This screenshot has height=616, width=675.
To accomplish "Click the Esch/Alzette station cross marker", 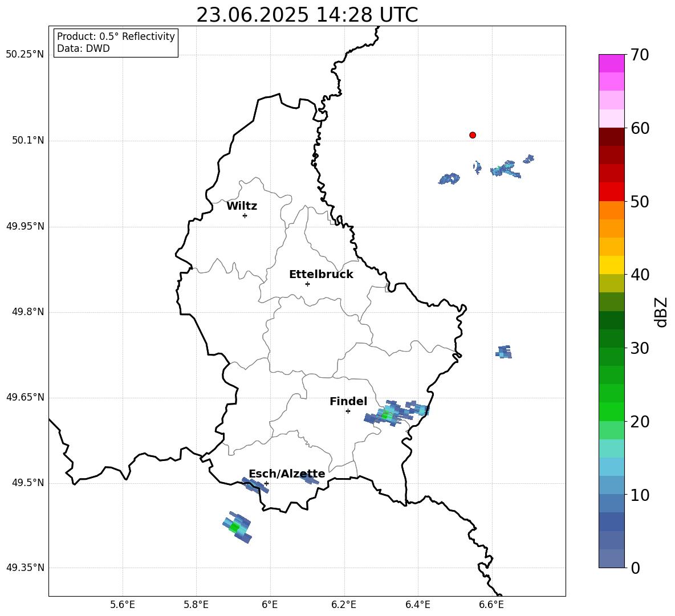I will point(266,483).
